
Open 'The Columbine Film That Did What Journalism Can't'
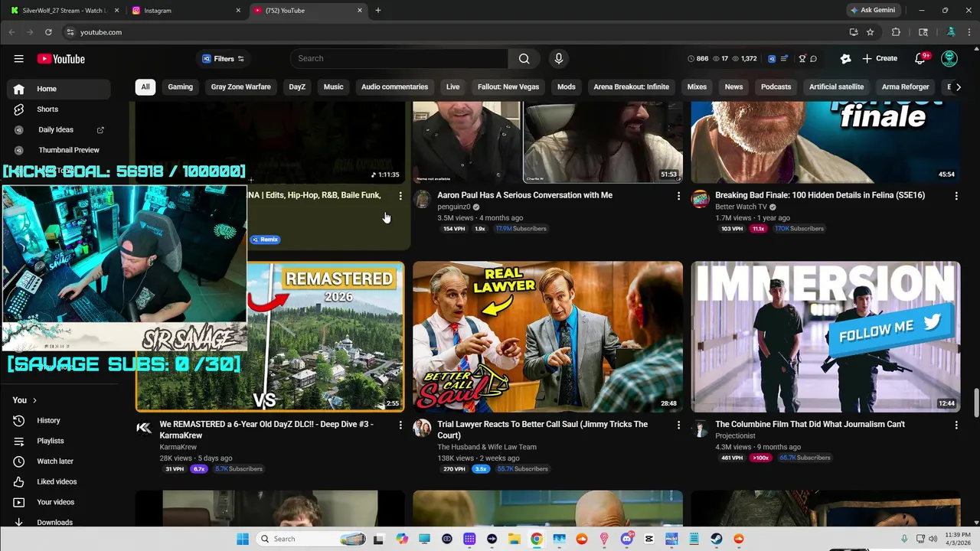click(x=810, y=424)
